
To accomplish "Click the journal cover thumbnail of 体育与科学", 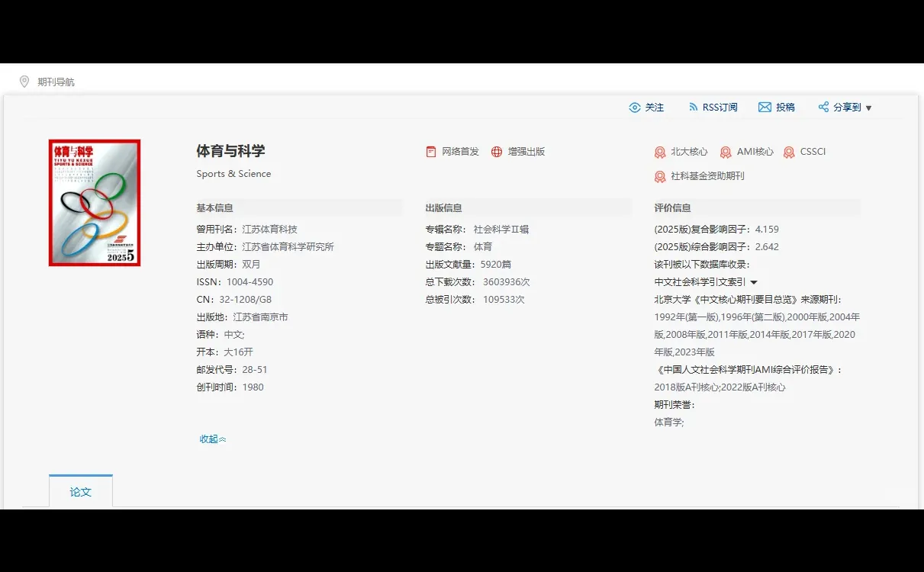I will (x=94, y=202).
